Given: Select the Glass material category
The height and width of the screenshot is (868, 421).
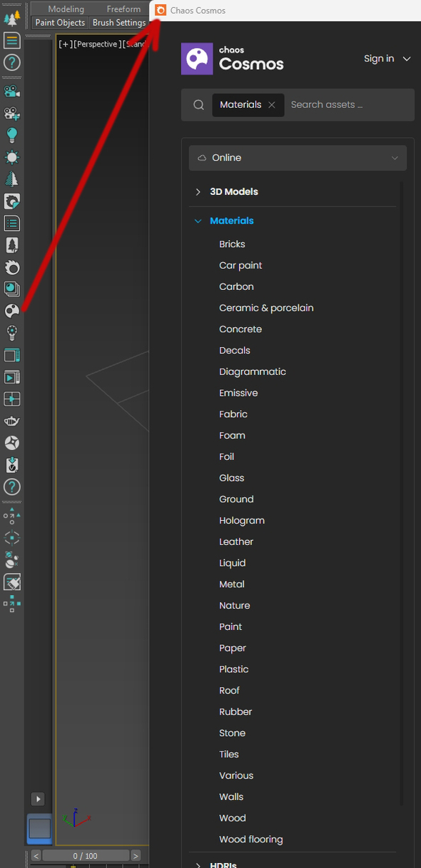Looking at the screenshot, I should (231, 478).
